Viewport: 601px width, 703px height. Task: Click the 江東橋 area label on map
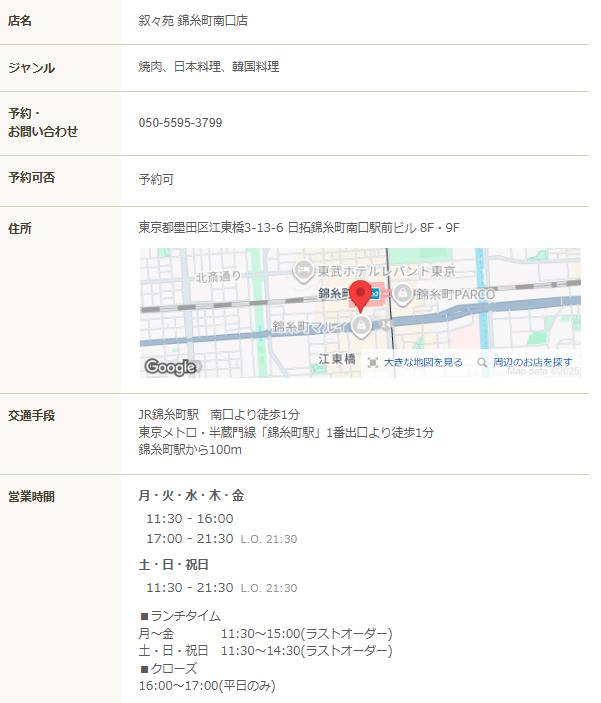[x=337, y=359]
